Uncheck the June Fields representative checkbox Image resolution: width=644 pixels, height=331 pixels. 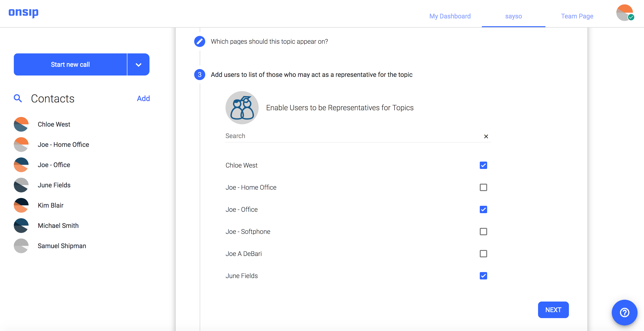click(483, 276)
